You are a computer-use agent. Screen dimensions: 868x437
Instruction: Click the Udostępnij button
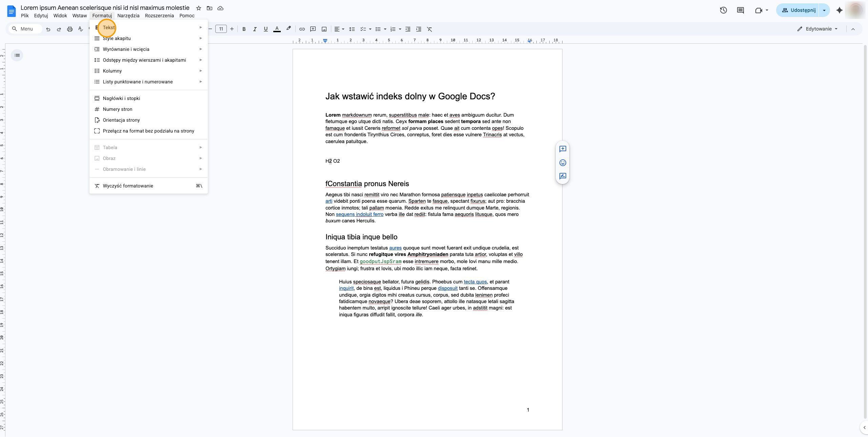point(797,10)
